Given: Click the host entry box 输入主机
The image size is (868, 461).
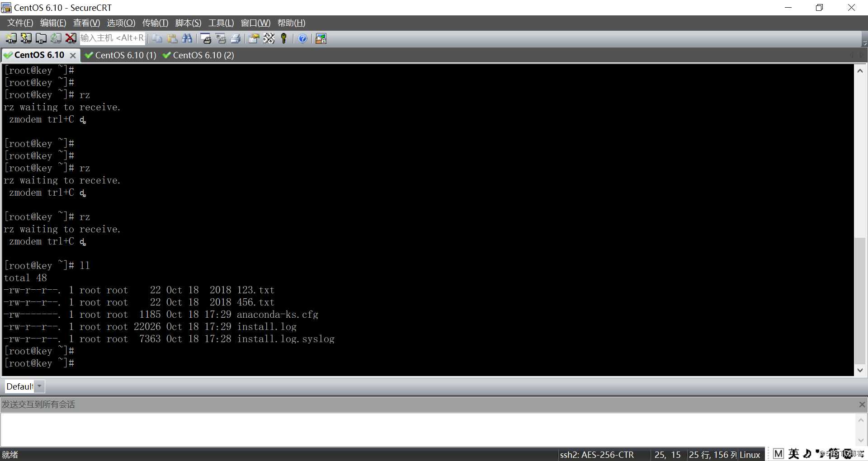Looking at the screenshot, I should [x=113, y=38].
